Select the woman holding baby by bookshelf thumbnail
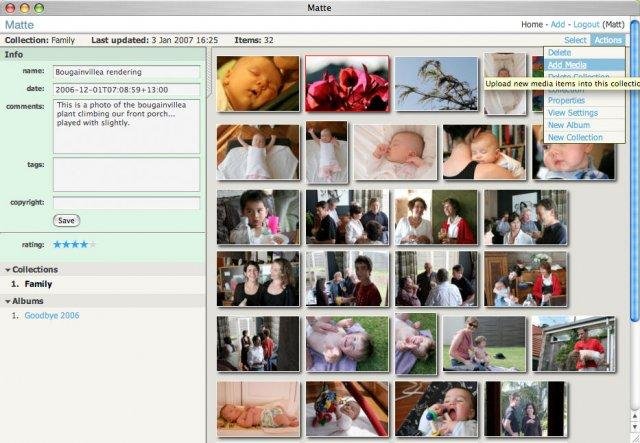This screenshot has height=443, width=640. (484, 152)
